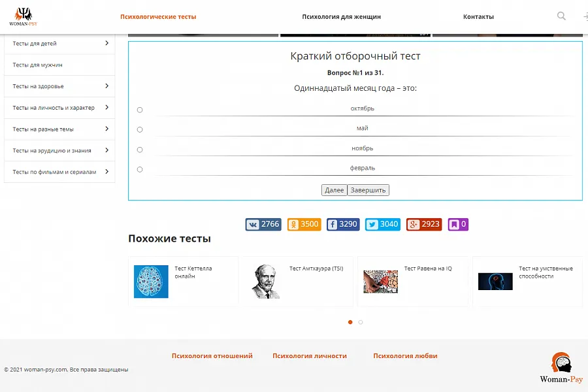Open the Woman-Psy logo in the header

(x=24, y=17)
